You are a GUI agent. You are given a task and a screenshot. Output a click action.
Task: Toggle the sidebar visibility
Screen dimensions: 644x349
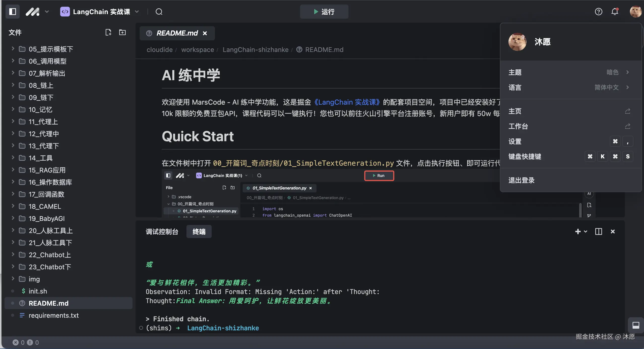click(x=13, y=12)
